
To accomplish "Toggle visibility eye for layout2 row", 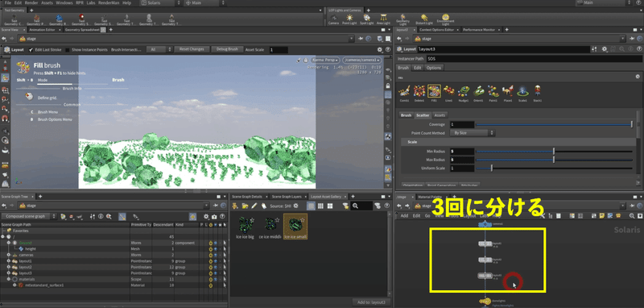I will tap(216, 267).
